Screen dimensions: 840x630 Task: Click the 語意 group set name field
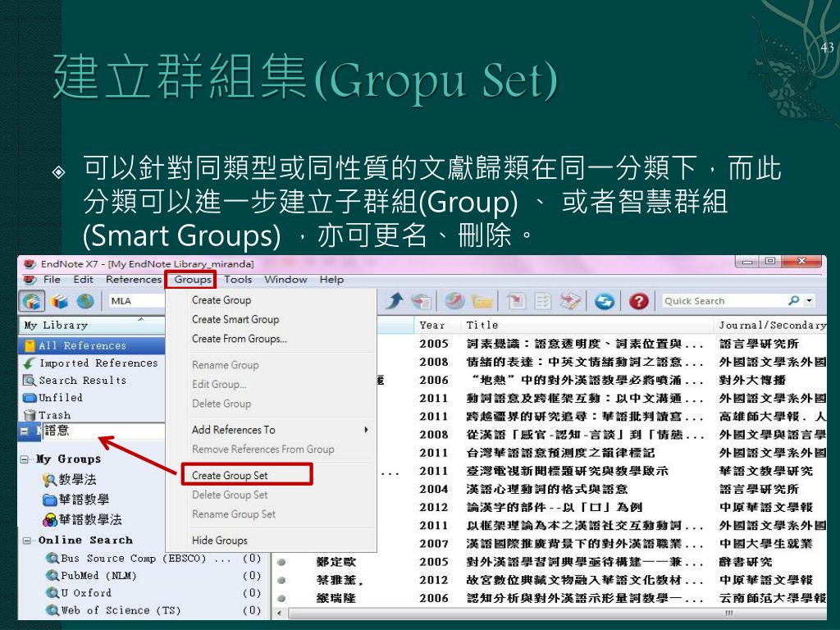tap(103, 431)
